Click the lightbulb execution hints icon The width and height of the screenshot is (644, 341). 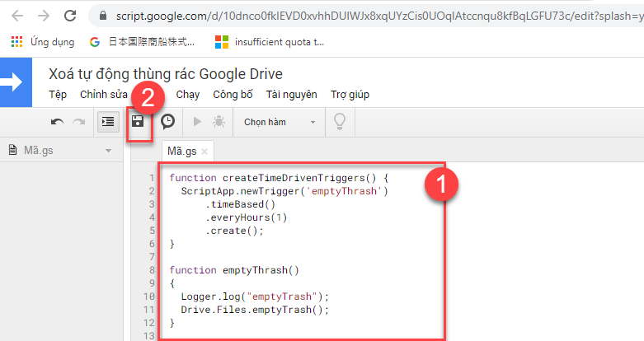pyautogui.click(x=340, y=121)
